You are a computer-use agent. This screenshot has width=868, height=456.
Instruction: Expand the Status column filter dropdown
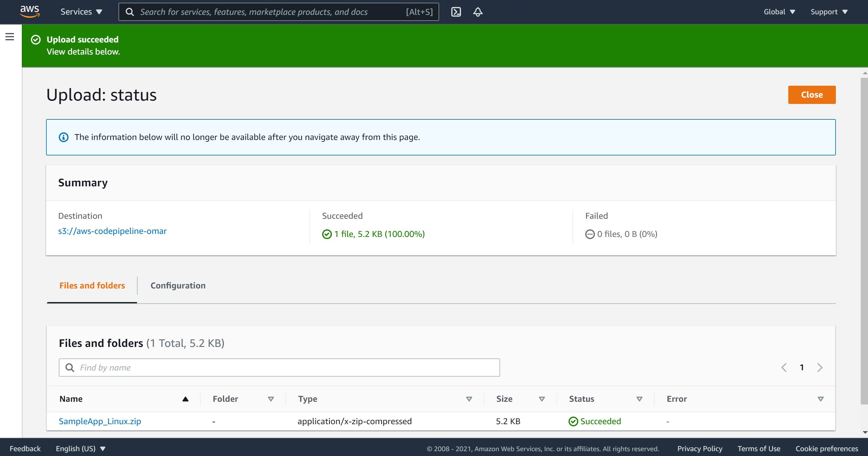coord(639,398)
